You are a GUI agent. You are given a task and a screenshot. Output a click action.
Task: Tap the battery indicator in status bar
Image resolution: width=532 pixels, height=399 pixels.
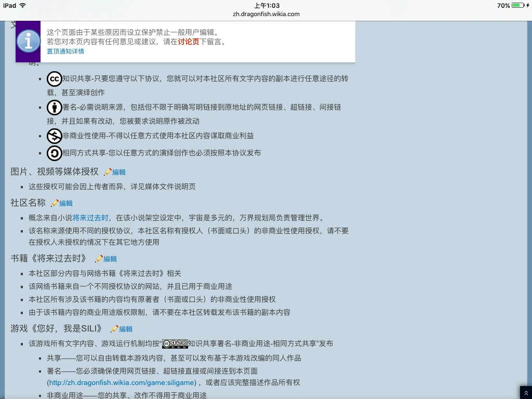click(x=517, y=5)
